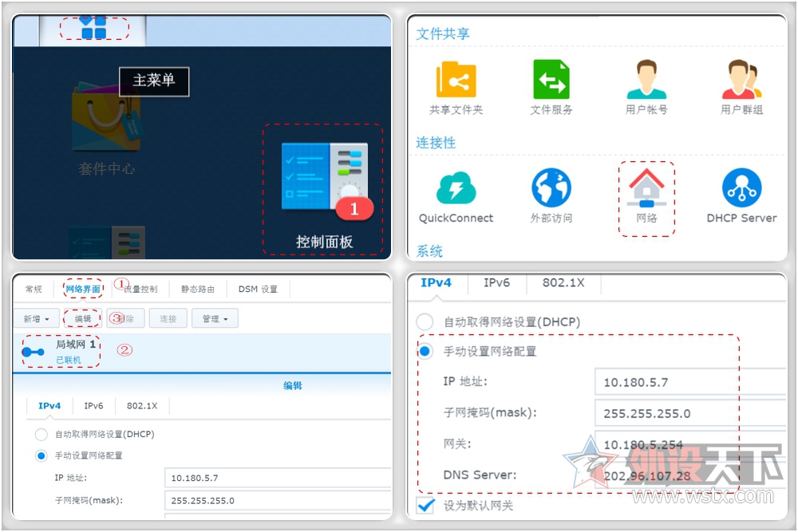Expand the 管理 dropdown button
The image size is (798, 532).
[215, 319]
